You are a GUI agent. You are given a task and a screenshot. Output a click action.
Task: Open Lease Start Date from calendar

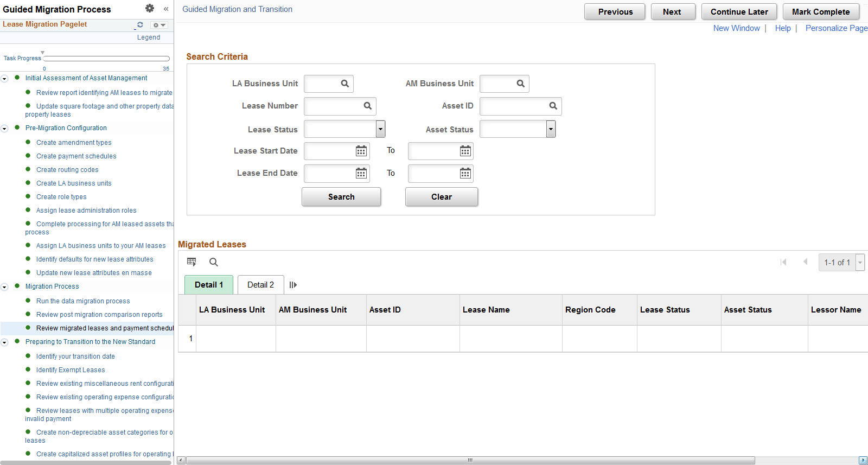pos(361,151)
